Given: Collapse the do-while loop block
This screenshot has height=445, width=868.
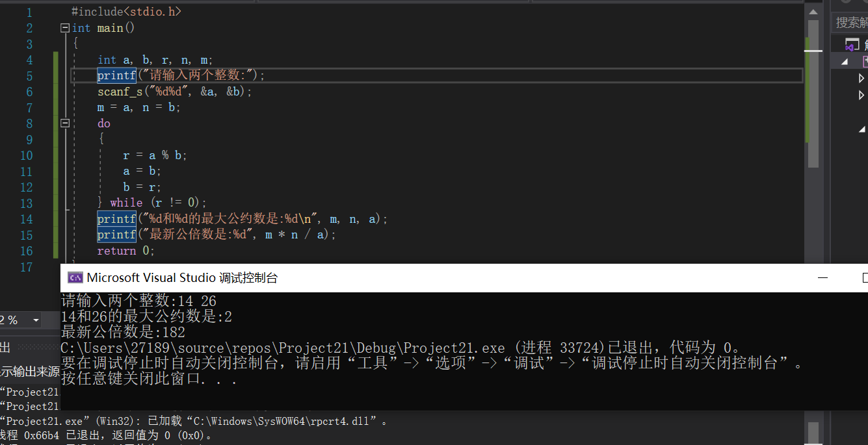Looking at the screenshot, I should click(x=64, y=123).
